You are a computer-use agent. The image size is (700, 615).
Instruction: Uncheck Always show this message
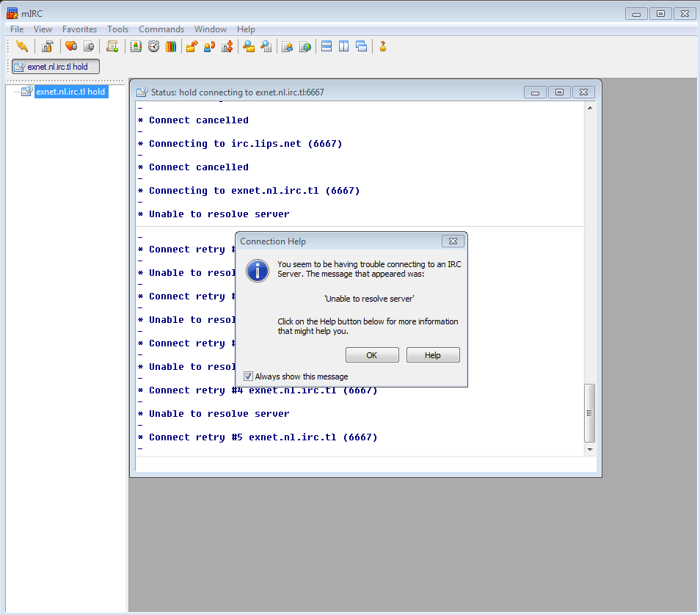(x=248, y=376)
